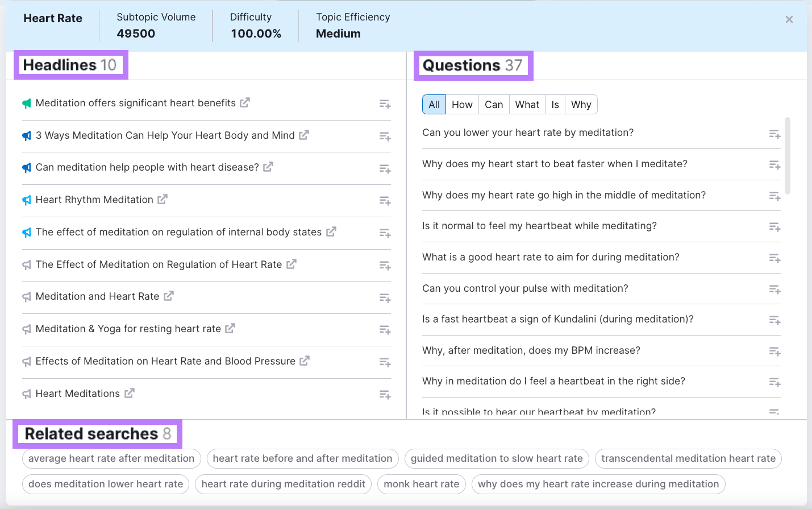
Task: Filter questions by Why
Action: pos(581,105)
